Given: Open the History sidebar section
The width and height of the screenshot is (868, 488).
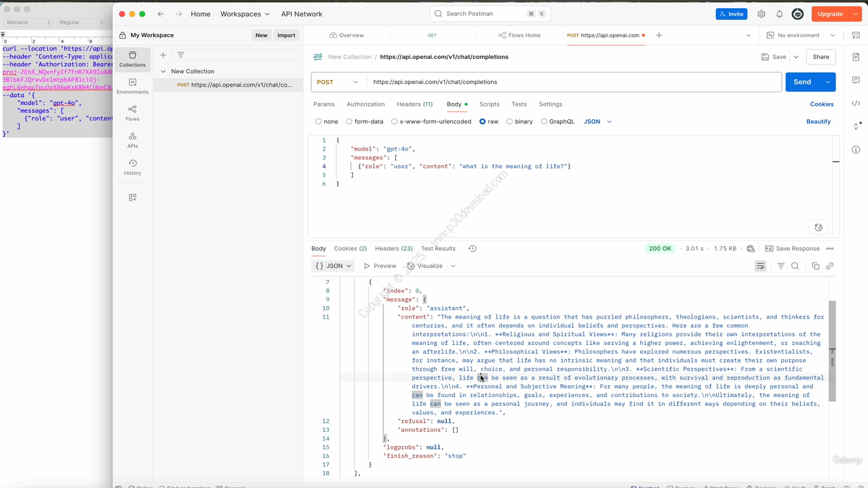Looking at the screenshot, I should pos(132,167).
